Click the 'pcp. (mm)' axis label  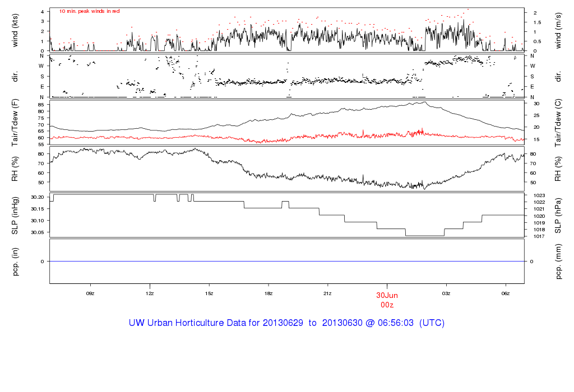pyautogui.click(x=558, y=262)
